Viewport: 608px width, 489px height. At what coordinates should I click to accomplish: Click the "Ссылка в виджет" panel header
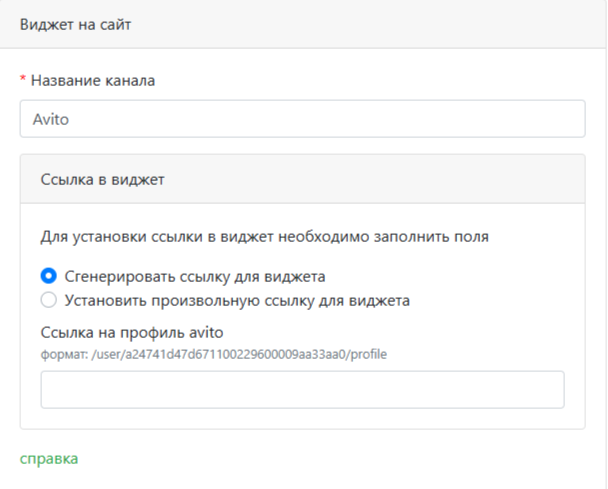(x=101, y=179)
